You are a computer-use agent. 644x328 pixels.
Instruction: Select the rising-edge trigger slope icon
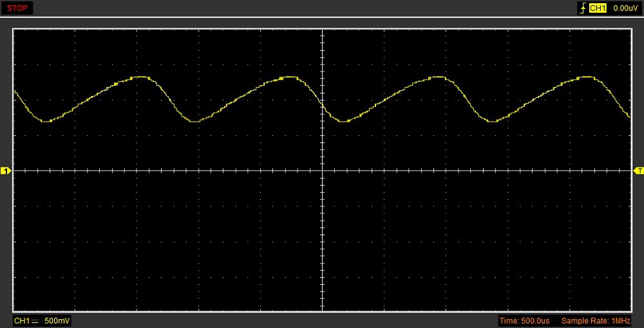coord(583,8)
